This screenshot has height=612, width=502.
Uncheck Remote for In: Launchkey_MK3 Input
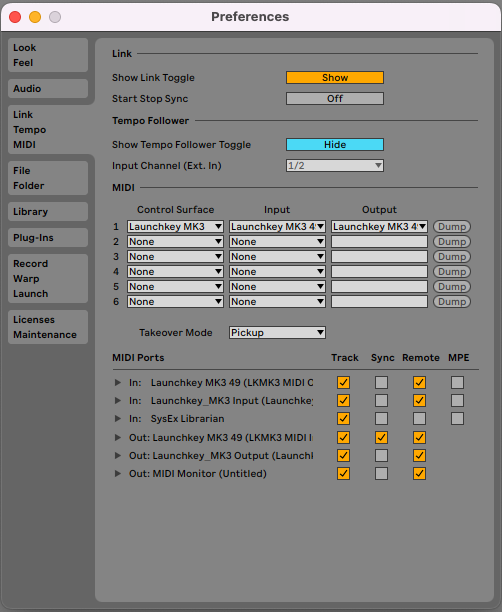click(419, 400)
